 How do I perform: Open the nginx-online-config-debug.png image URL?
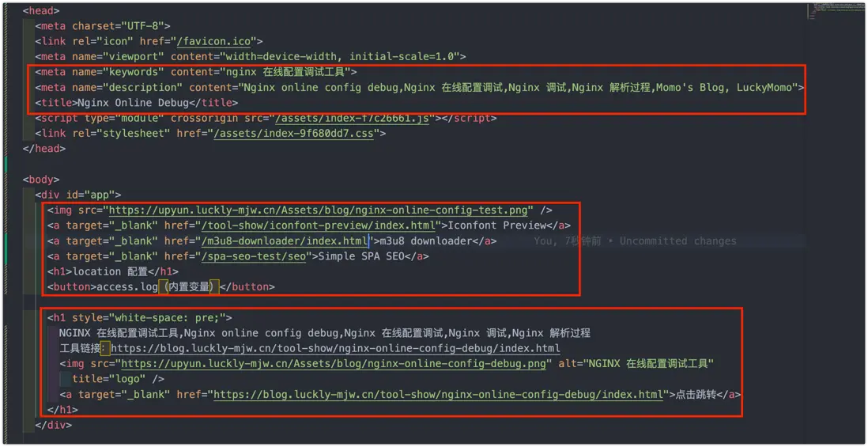337,364
